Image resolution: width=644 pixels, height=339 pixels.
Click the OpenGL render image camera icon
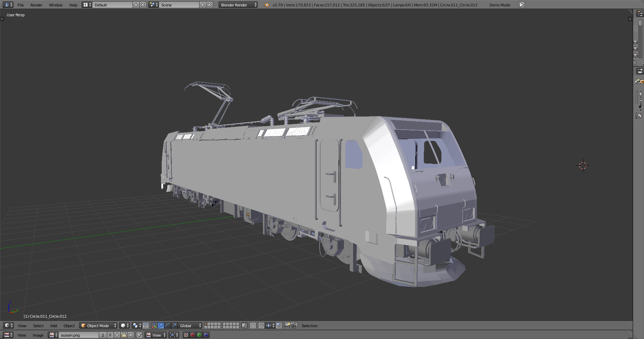coord(287,325)
